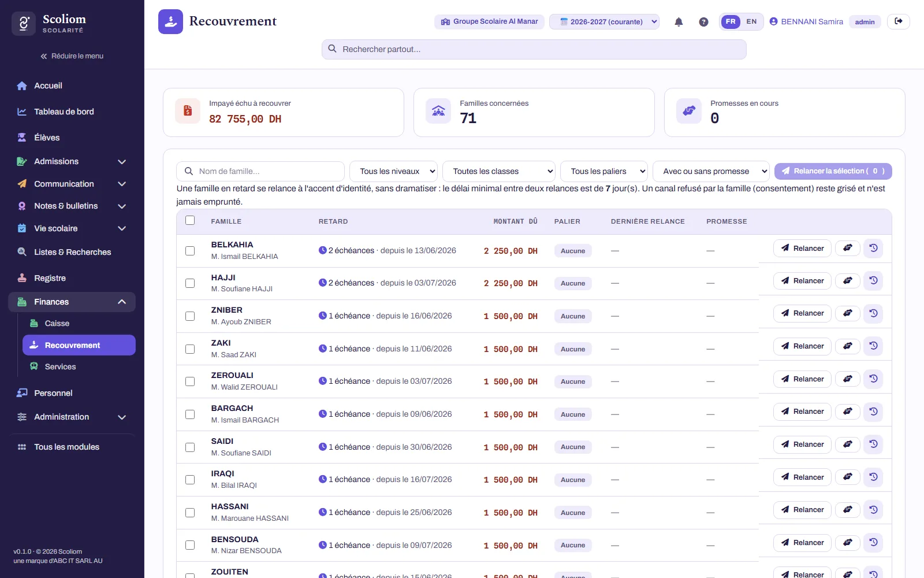Check the ZNIBER family checkbox
Image resolution: width=924 pixels, height=578 pixels.
(190, 316)
